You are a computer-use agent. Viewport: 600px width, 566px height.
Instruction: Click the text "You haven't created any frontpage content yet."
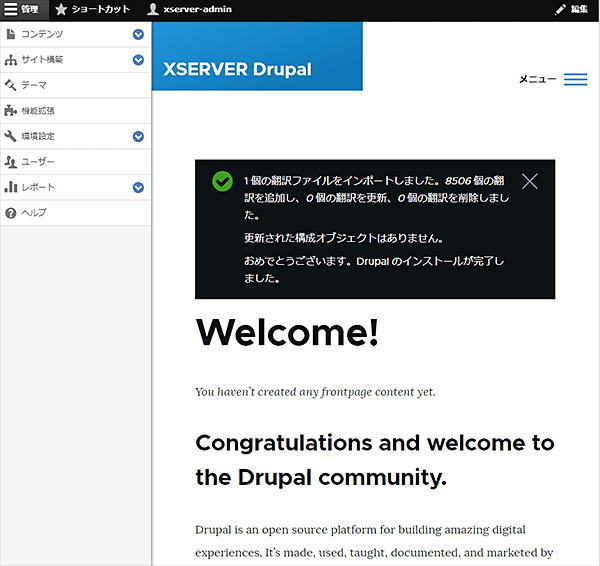(315, 392)
